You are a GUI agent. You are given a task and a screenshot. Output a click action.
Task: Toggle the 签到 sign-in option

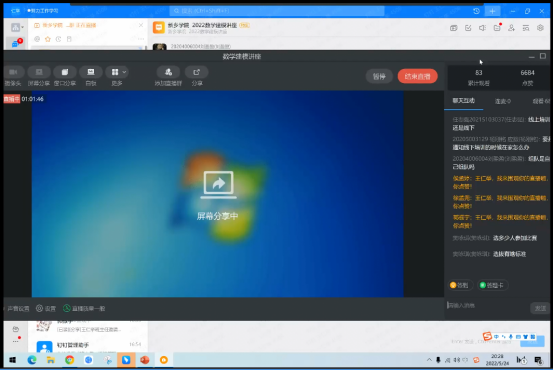click(460, 285)
